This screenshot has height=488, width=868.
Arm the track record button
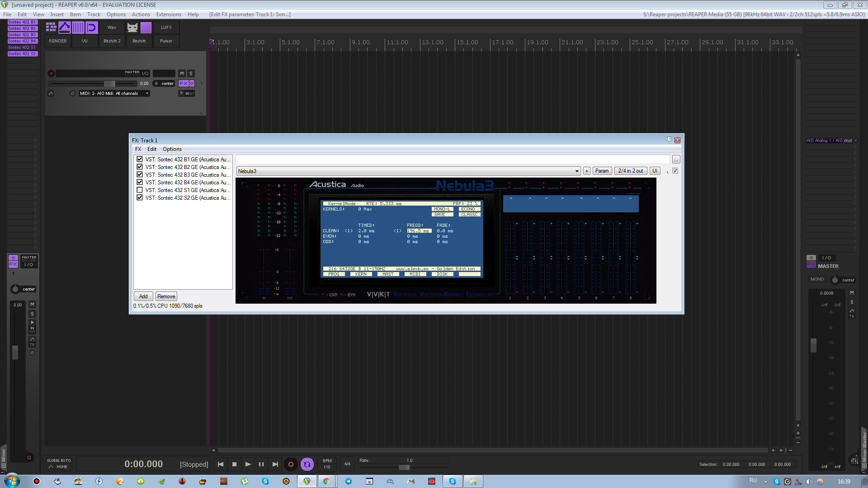tap(51, 73)
